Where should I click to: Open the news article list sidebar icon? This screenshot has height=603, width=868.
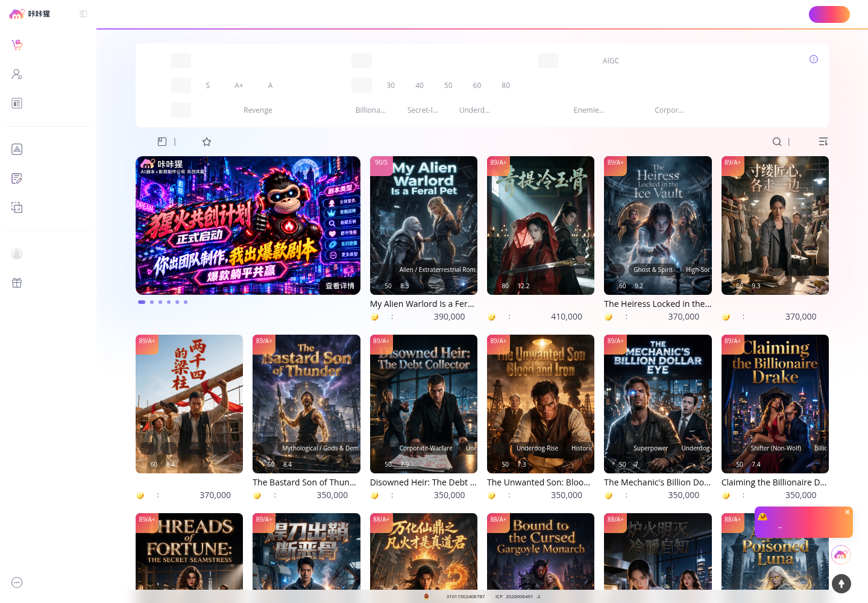[17, 103]
